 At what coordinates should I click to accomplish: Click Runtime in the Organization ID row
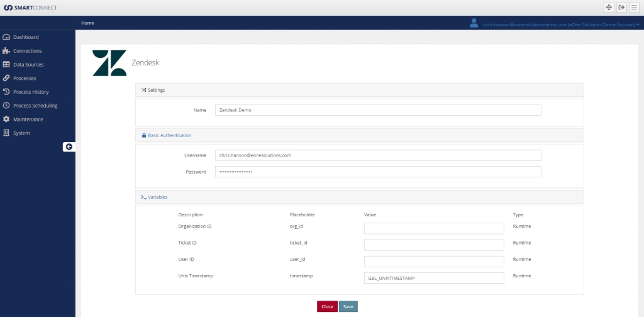coord(521,226)
